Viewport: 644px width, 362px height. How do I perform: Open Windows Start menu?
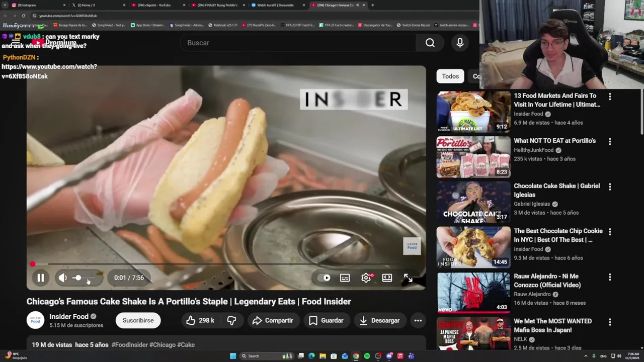click(x=233, y=356)
